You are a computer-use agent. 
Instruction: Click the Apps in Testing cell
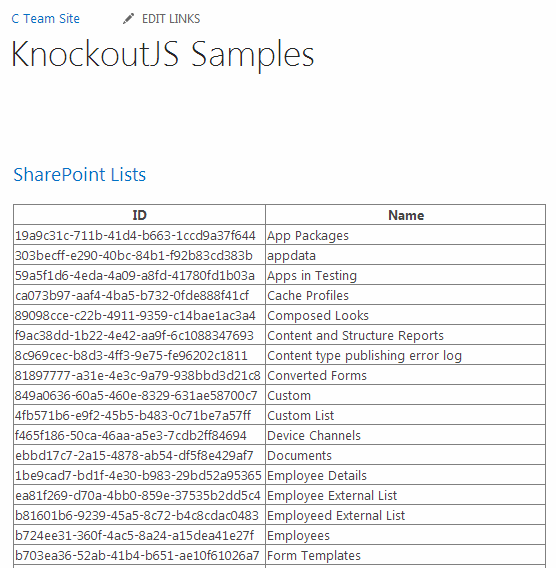tap(406, 275)
